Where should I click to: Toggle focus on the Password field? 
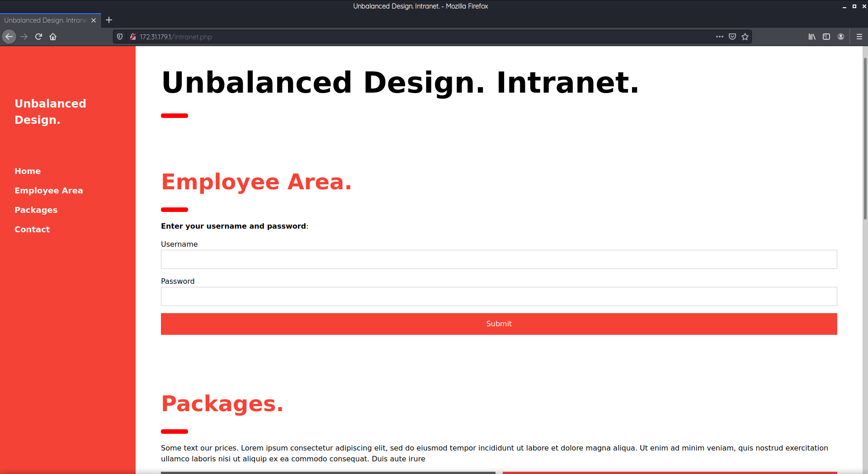tap(499, 296)
